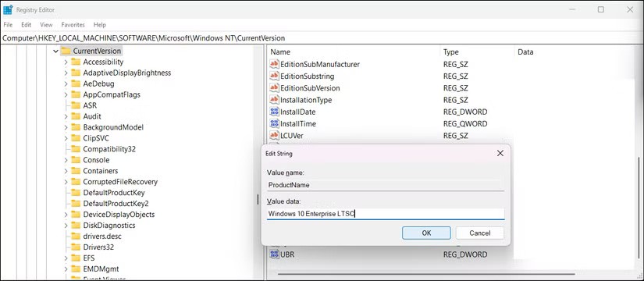The image size is (644, 281).
Task: Click the REG_DWORD type of UBR row
Action: click(465, 254)
